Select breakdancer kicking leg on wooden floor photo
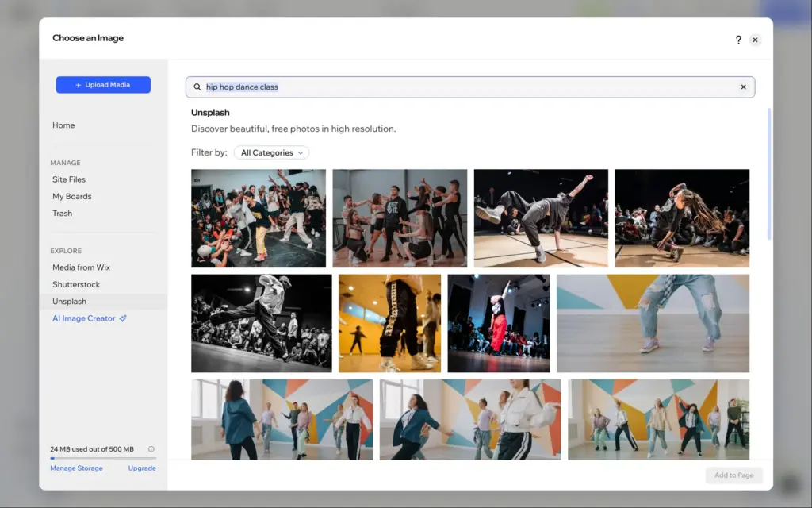812x508 pixels. (x=541, y=218)
